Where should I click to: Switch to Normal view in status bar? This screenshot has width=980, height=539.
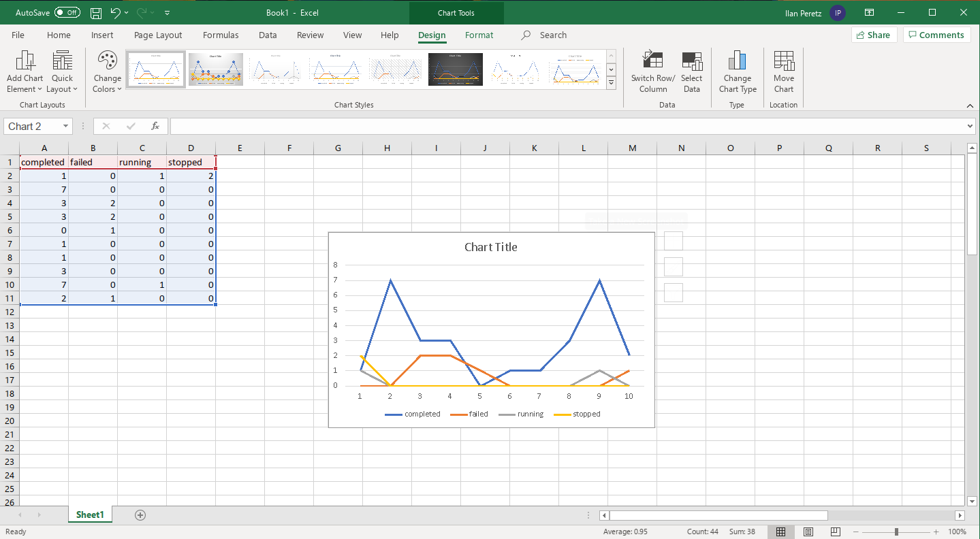point(780,532)
